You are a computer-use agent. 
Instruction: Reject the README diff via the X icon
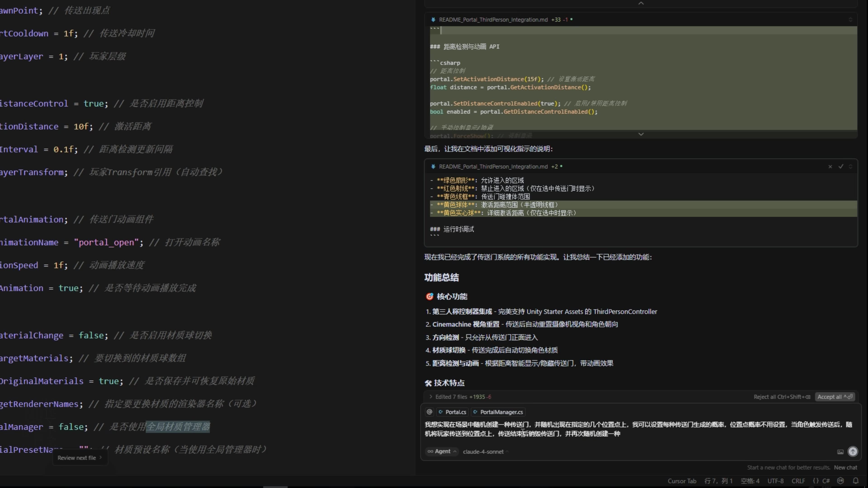(x=830, y=166)
